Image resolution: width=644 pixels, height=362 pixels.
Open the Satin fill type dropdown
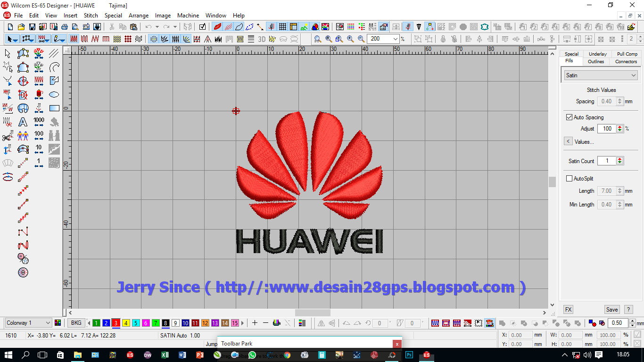coord(601,75)
